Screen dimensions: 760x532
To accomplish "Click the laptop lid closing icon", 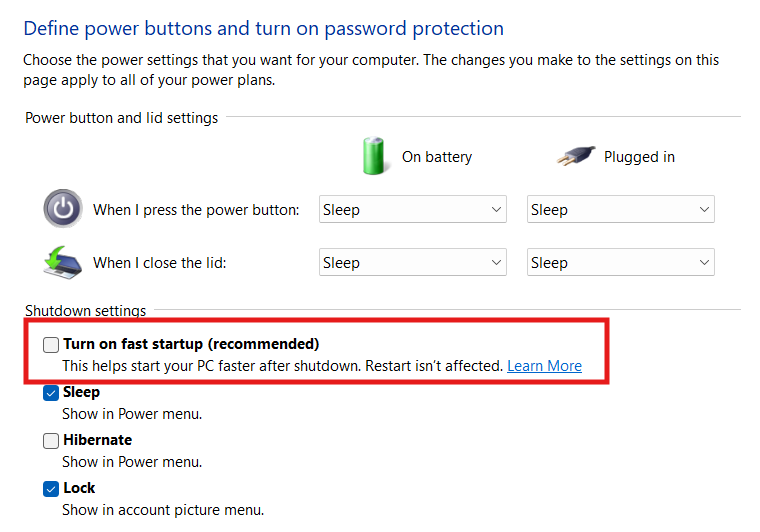I will (x=62, y=261).
